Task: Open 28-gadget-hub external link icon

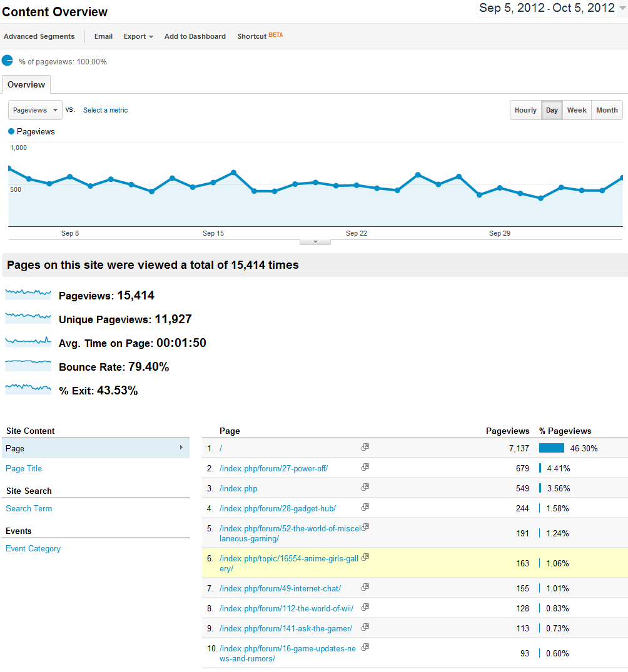Action: [365, 507]
